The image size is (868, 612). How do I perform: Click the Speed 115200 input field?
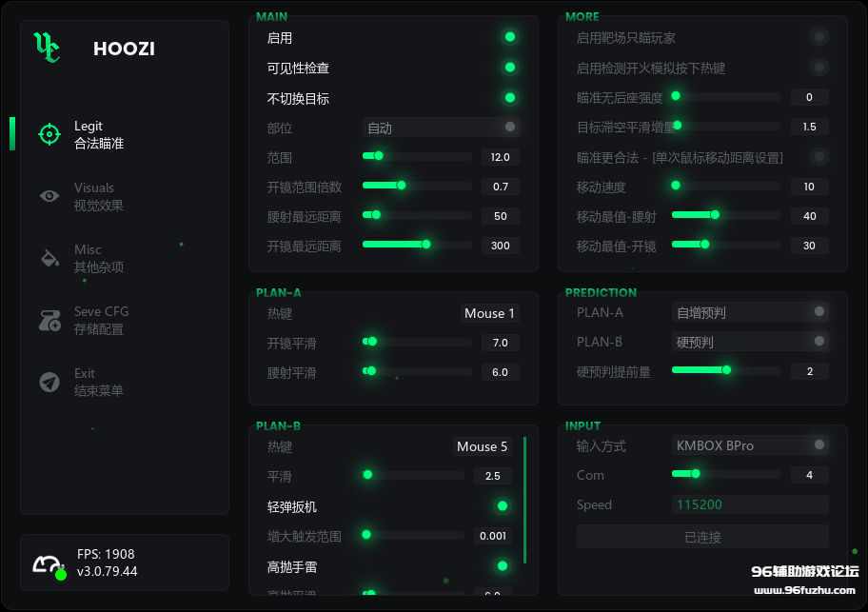coord(750,504)
